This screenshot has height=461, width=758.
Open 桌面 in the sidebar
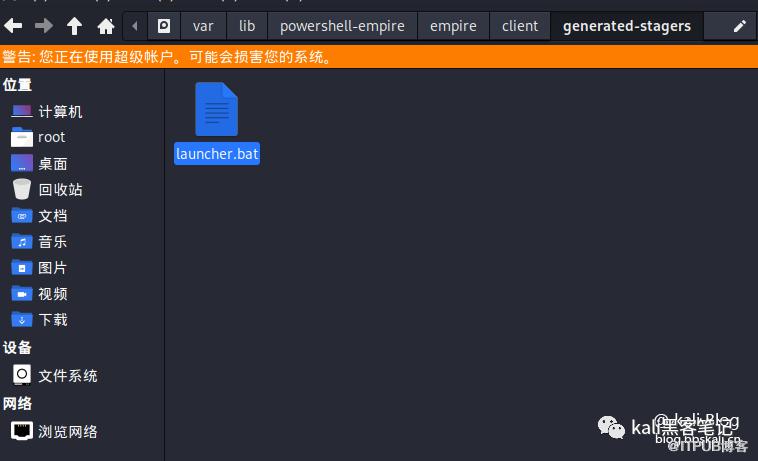53,164
